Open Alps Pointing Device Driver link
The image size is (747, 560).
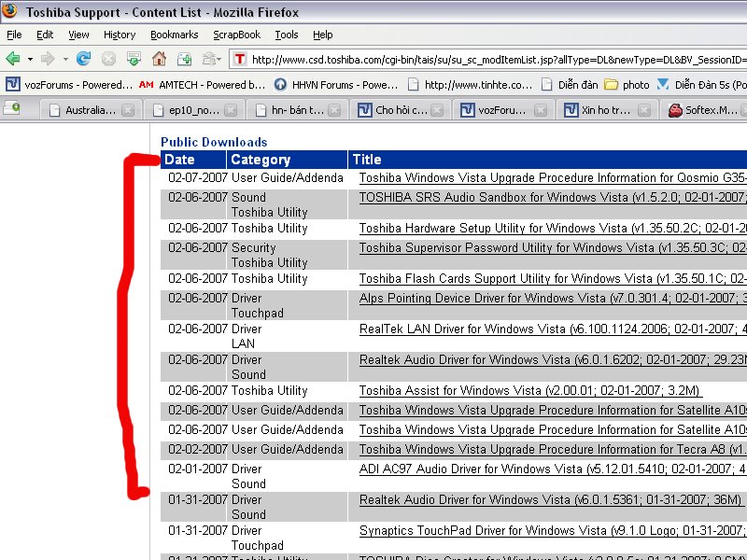coord(553,299)
